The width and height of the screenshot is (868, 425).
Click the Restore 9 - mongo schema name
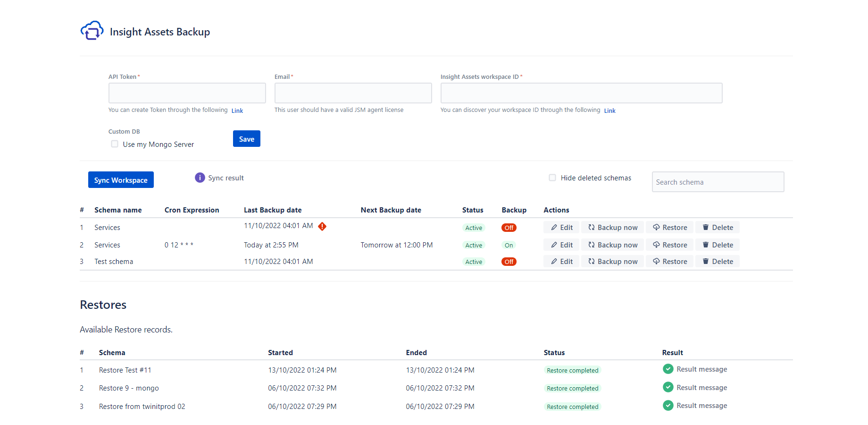coord(129,388)
